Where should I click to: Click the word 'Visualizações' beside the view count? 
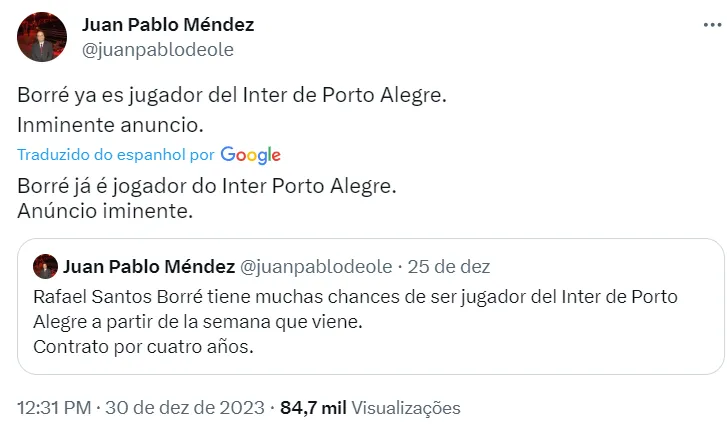click(x=407, y=408)
